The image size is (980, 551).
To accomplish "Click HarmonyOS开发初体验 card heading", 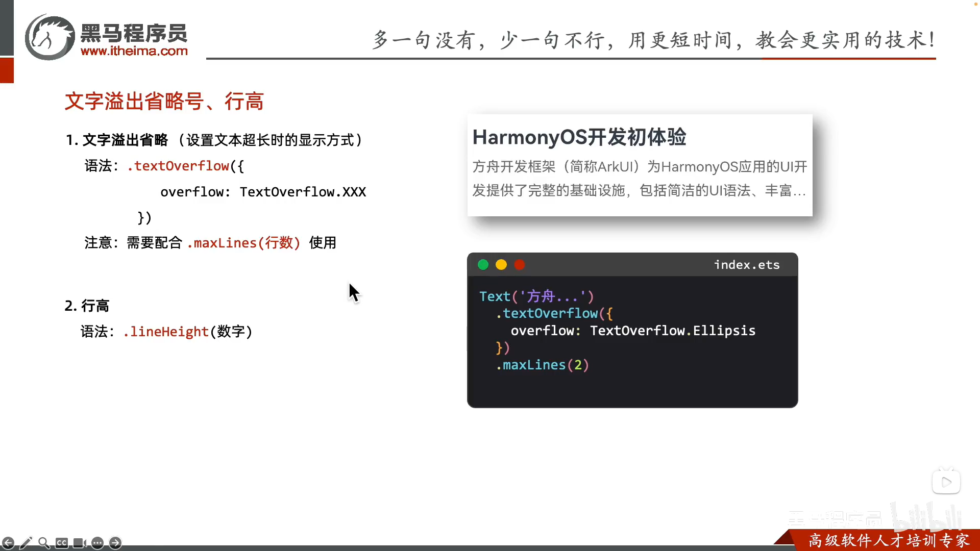I will point(579,137).
